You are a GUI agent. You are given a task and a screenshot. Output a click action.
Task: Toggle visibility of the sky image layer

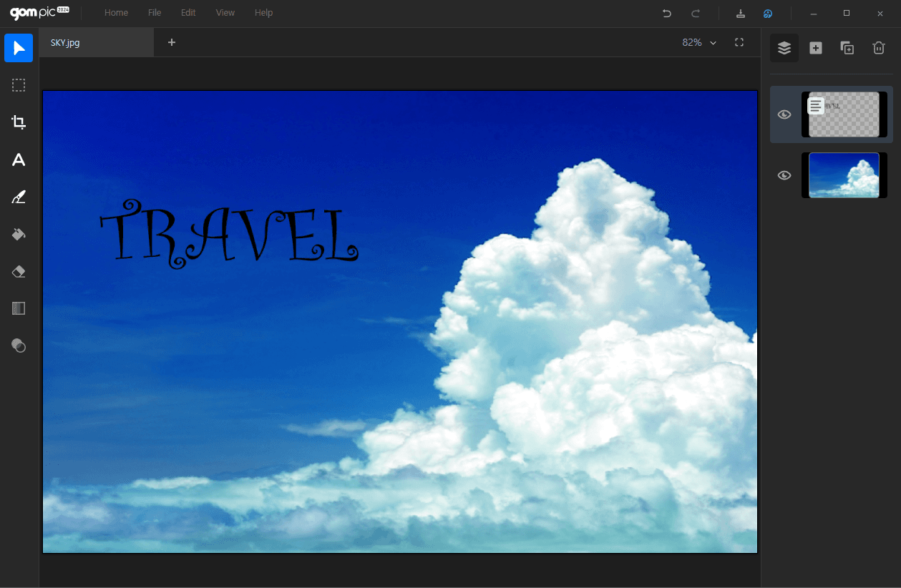point(784,175)
